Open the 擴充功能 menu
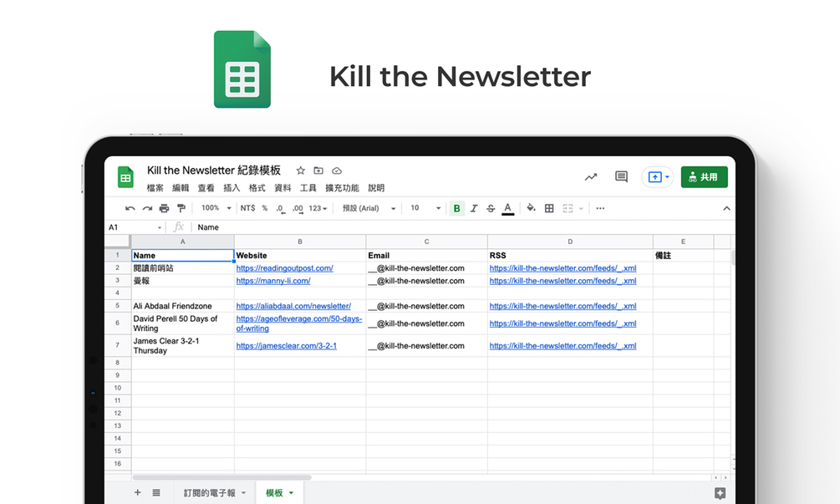Image resolution: width=840 pixels, height=504 pixels. click(x=343, y=188)
